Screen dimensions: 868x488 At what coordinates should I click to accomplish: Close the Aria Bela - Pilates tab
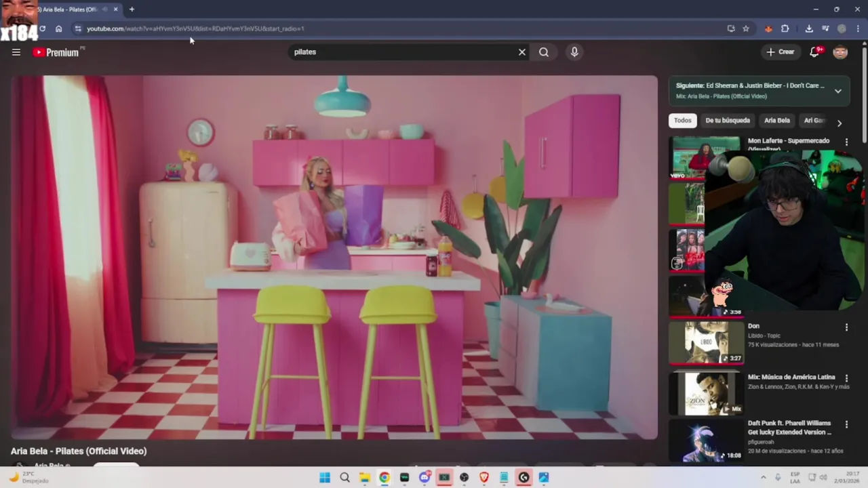coord(115,9)
